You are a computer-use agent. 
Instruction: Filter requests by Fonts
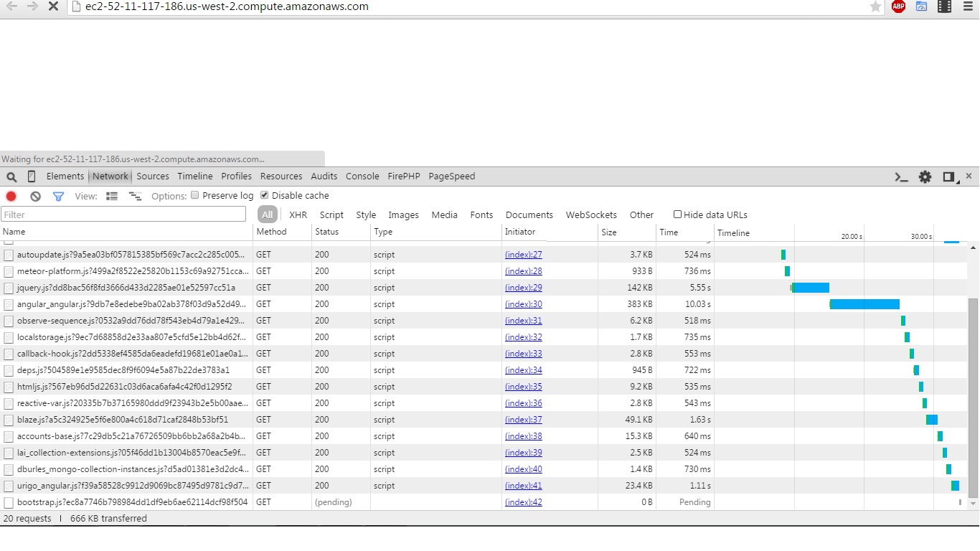click(482, 215)
